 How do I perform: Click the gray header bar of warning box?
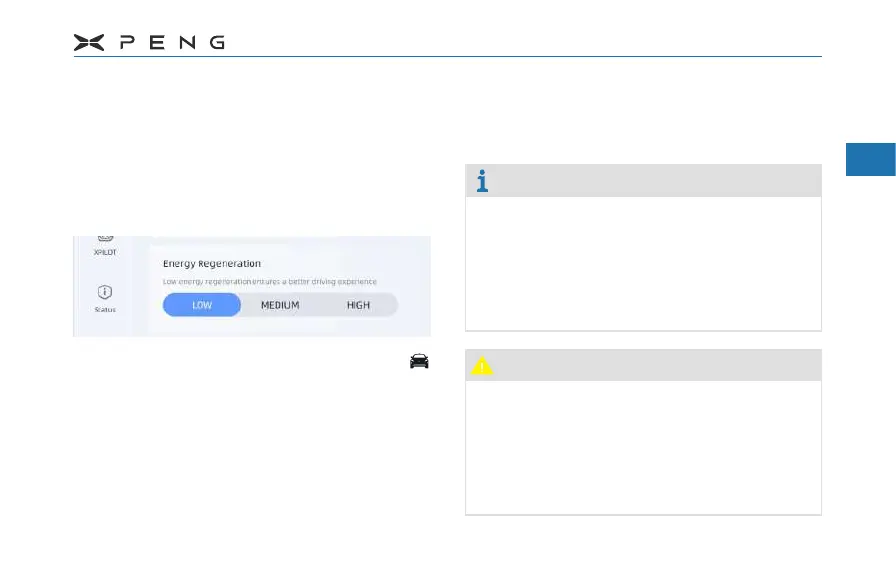coord(650,365)
